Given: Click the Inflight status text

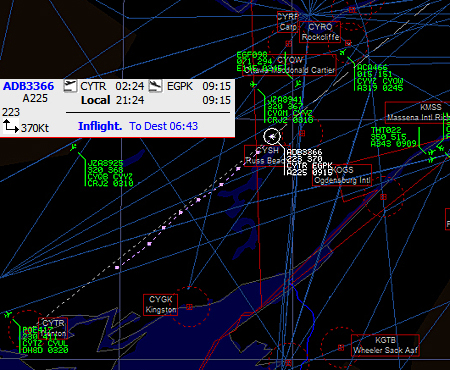Looking at the screenshot, I should coord(100,126).
